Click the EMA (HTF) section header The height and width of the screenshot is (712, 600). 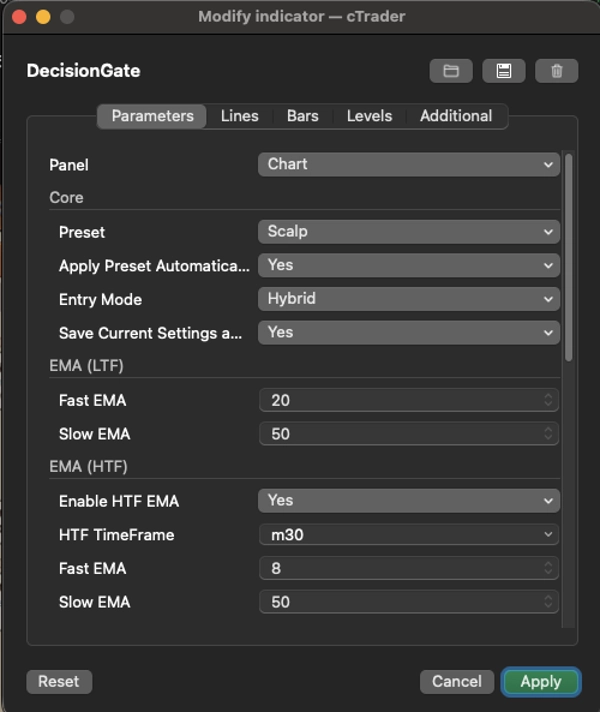click(89, 466)
